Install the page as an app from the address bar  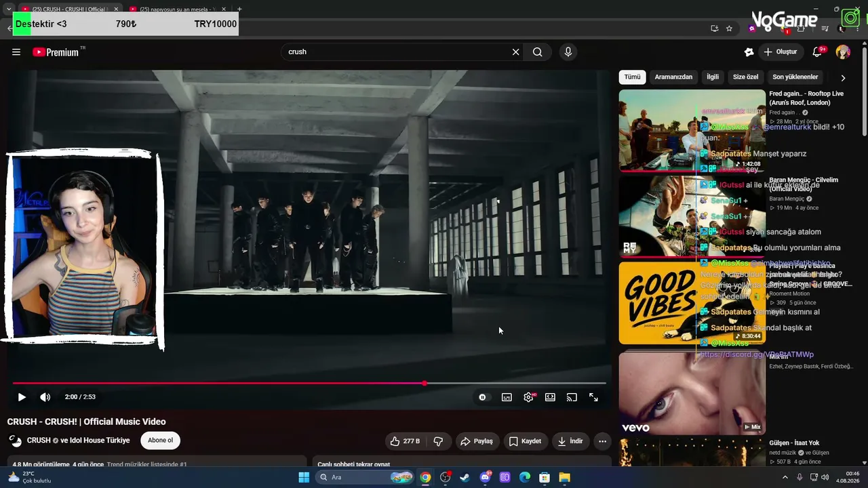click(x=714, y=28)
